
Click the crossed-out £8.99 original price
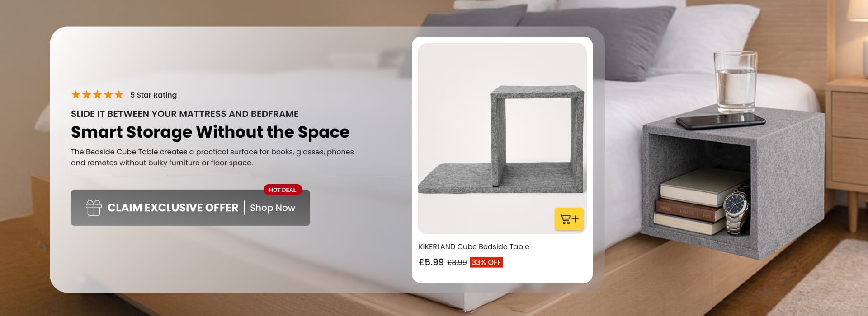457,262
